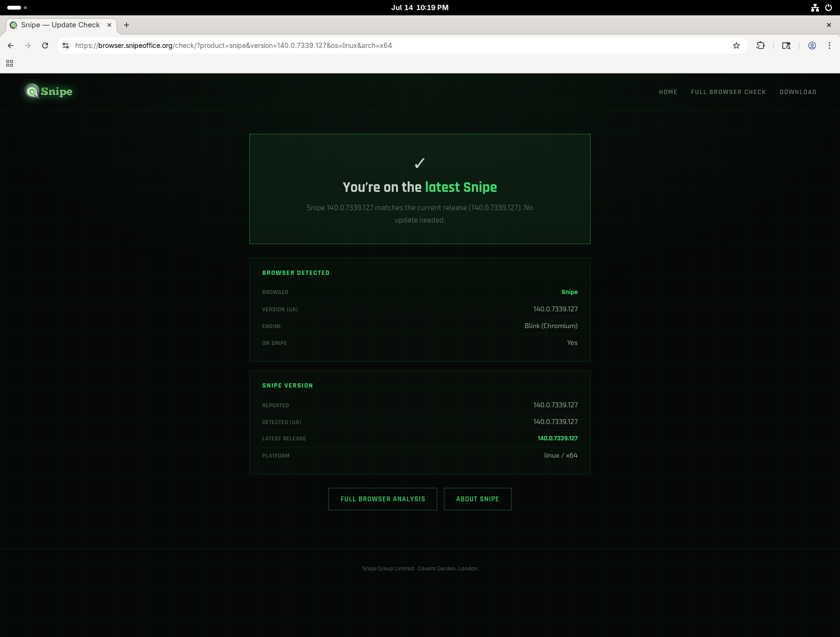Click the green Snipe browser value

[x=570, y=292]
